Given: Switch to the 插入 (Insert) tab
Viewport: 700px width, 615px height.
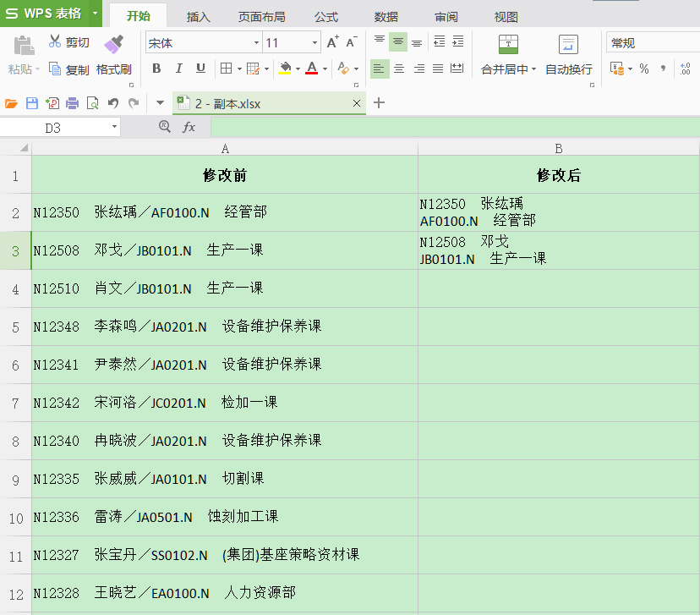Looking at the screenshot, I should tap(199, 17).
